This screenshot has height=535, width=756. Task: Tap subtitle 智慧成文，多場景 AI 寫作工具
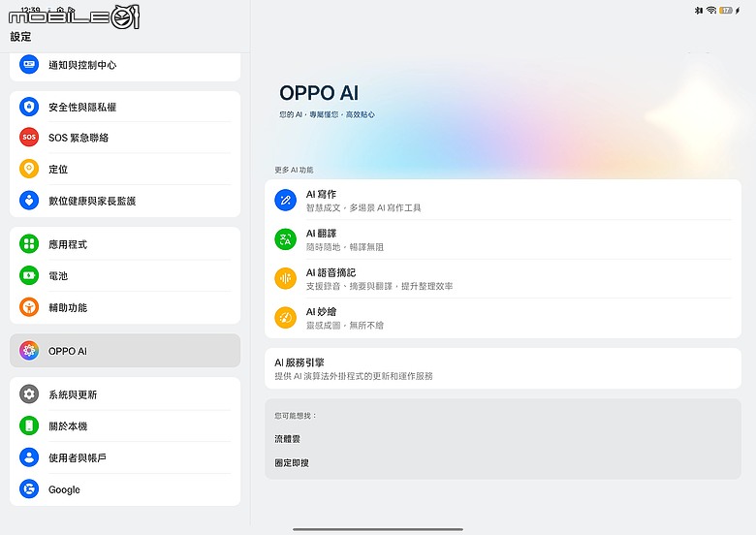[363, 207]
